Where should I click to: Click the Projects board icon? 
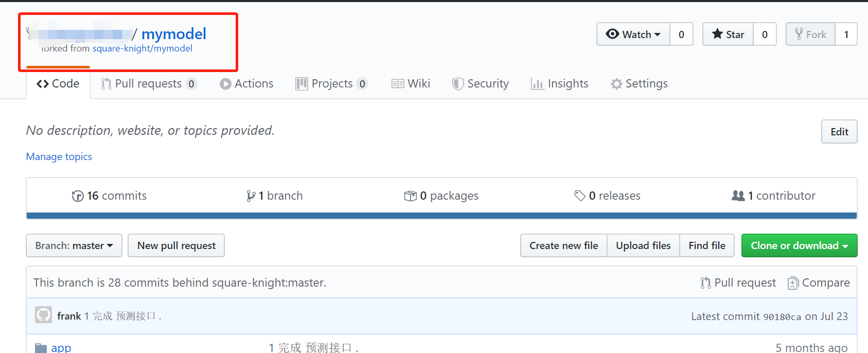[302, 84]
